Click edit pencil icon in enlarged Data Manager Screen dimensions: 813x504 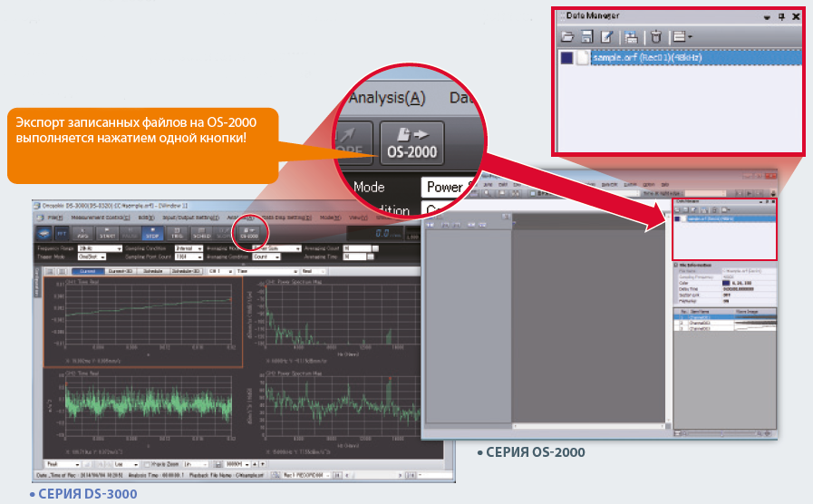606,37
